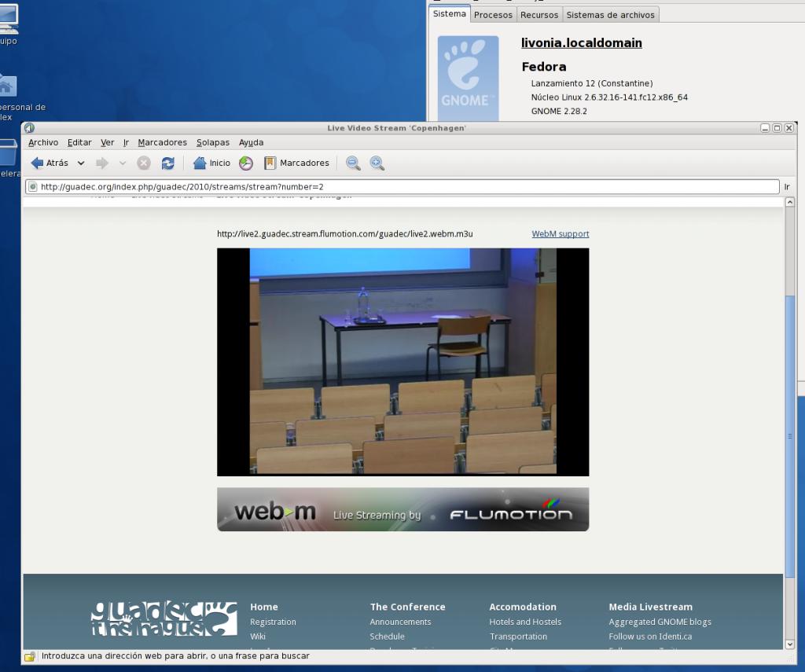Open The Conference footer heading link
This screenshot has height=672, width=805.
coord(408,607)
